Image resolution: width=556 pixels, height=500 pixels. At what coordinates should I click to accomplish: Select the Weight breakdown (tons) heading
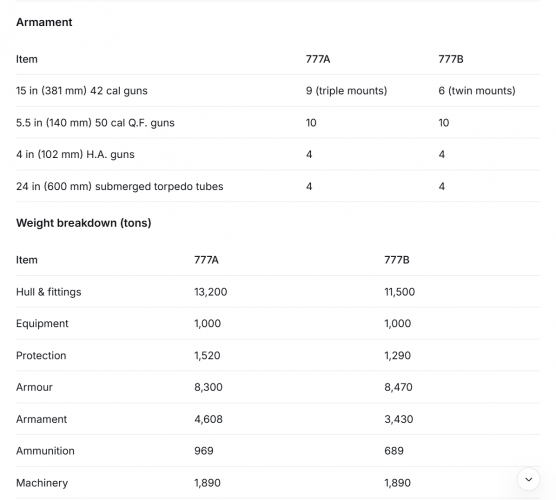tap(84, 223)
